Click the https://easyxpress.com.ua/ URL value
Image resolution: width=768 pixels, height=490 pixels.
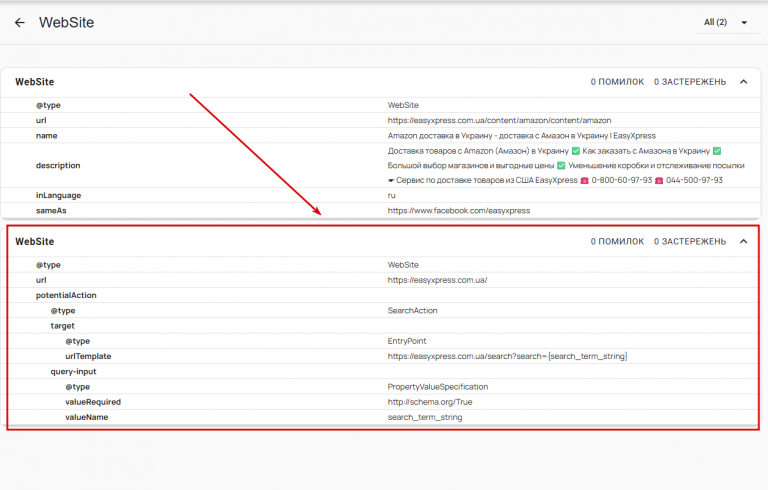[437, 280]
